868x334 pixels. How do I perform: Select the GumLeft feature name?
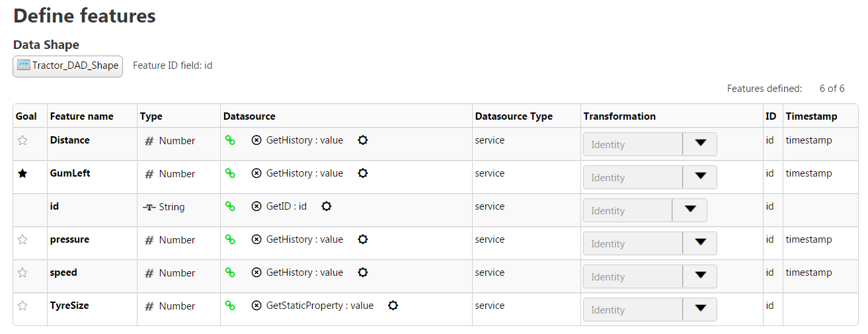tap(70, 173)
